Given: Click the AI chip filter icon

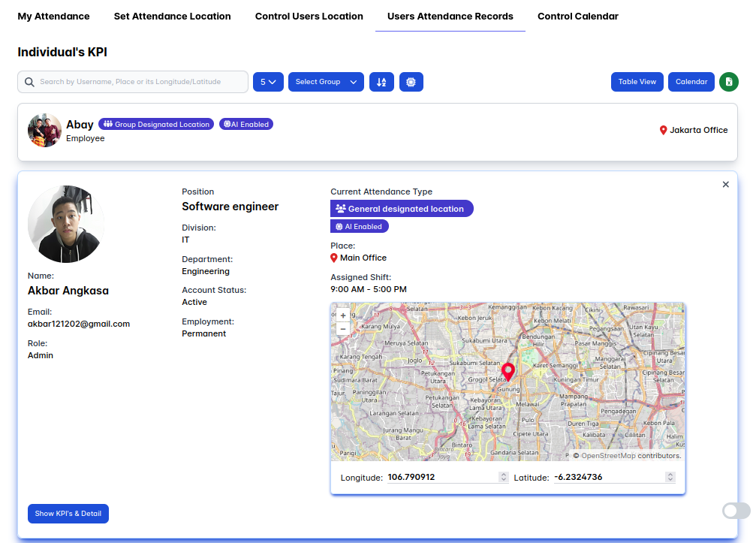Looking at the screenshot, I should point(411,82).
